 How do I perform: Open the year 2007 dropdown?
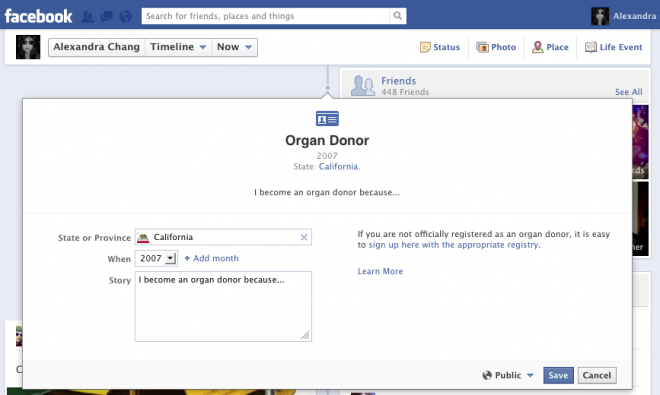click(156, 259)
